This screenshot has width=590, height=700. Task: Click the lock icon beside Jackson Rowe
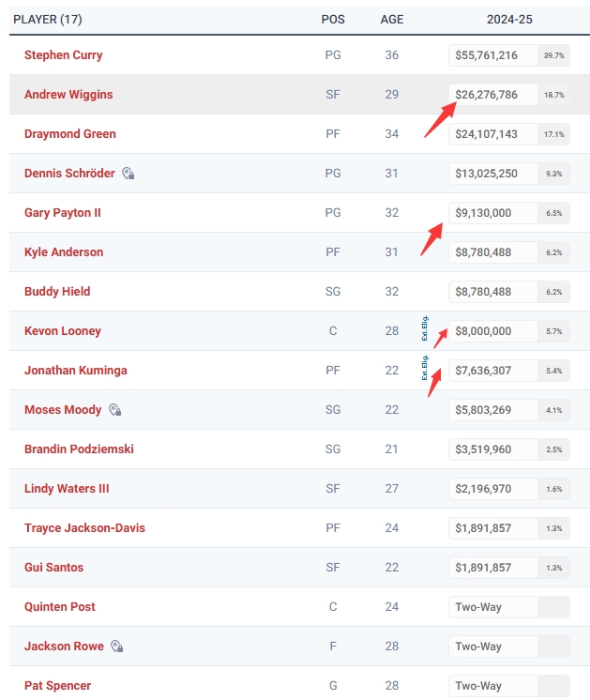click(x=116, y=647)
